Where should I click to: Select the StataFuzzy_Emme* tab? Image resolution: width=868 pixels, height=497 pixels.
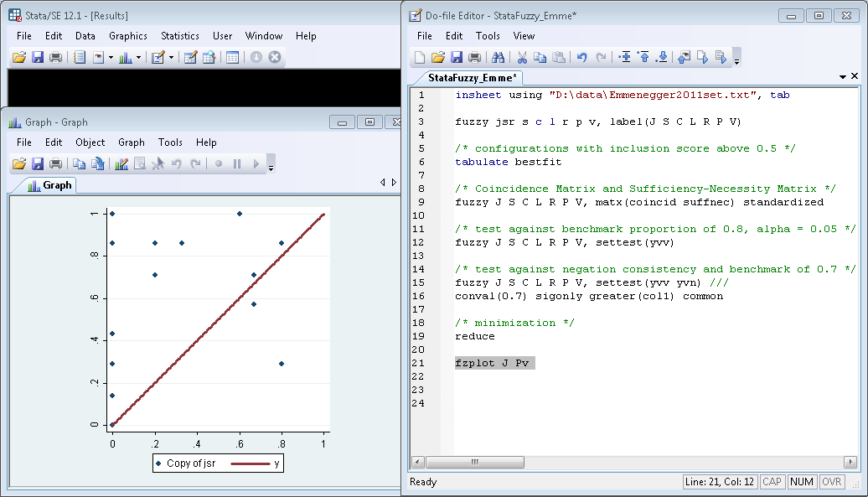click(473, 77)
